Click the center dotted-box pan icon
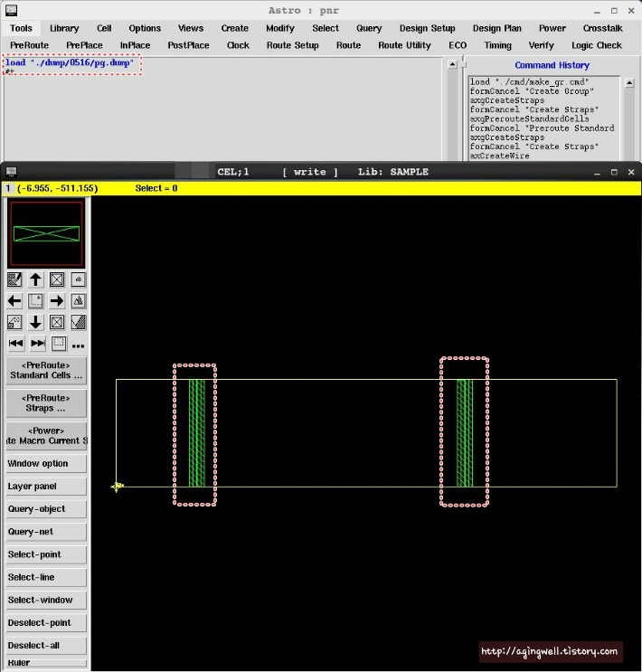 point(35,301)
